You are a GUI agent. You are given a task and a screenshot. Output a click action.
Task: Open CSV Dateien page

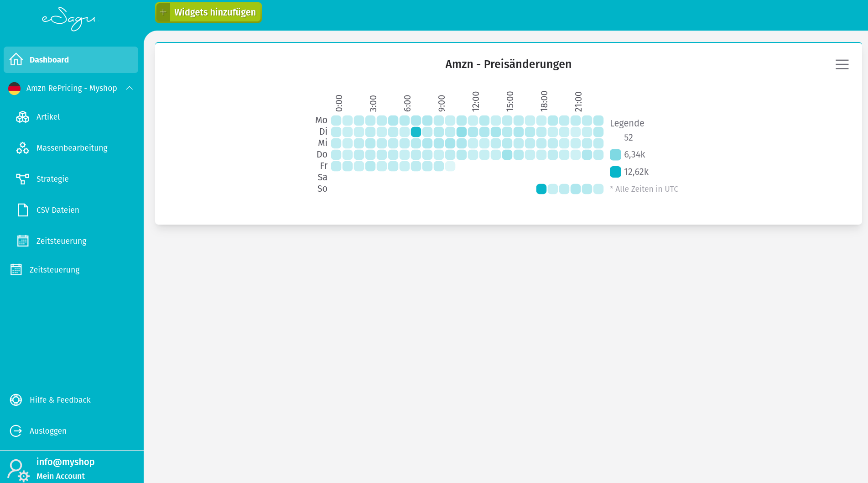58,210
